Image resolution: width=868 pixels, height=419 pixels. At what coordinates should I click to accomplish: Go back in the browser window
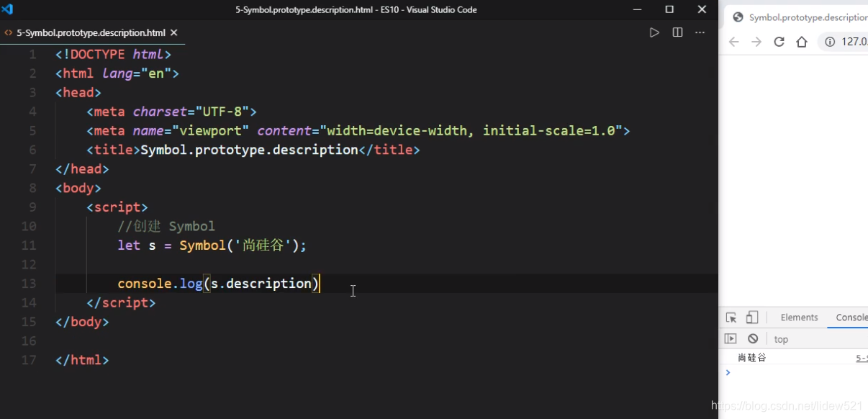[733, 42]
